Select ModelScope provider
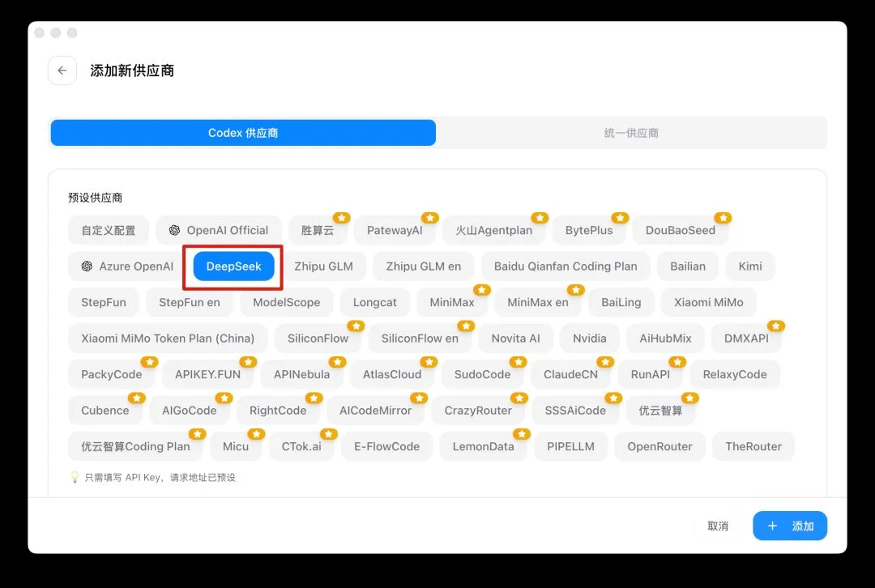The image size is (875, 588). coord(286,302)
